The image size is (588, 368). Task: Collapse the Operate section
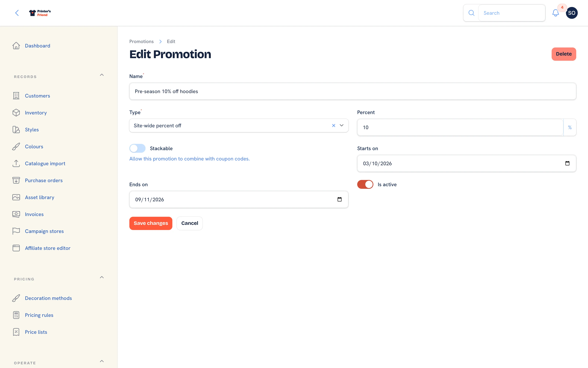(102, 361)
